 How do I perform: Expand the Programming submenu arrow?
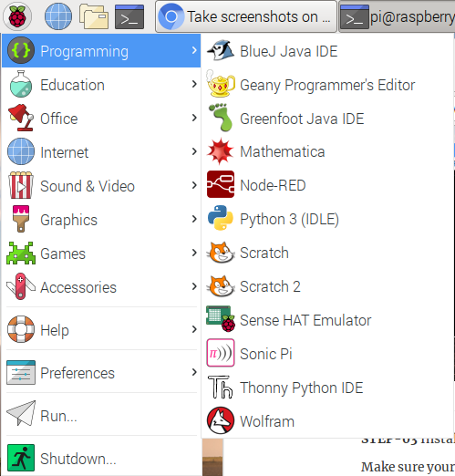(x=194, y=50)
